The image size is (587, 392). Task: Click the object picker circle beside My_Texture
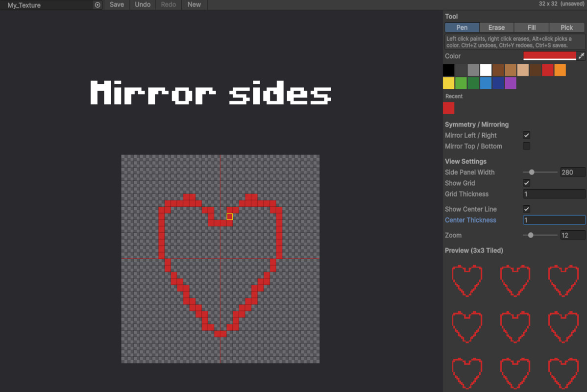tap(98, 5)
